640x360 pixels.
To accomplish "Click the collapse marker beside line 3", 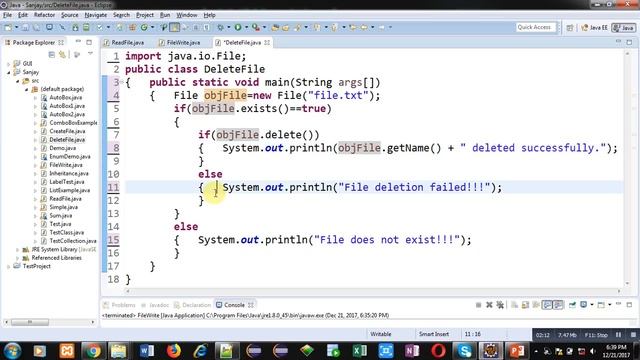I will click(x=122, y=82).
